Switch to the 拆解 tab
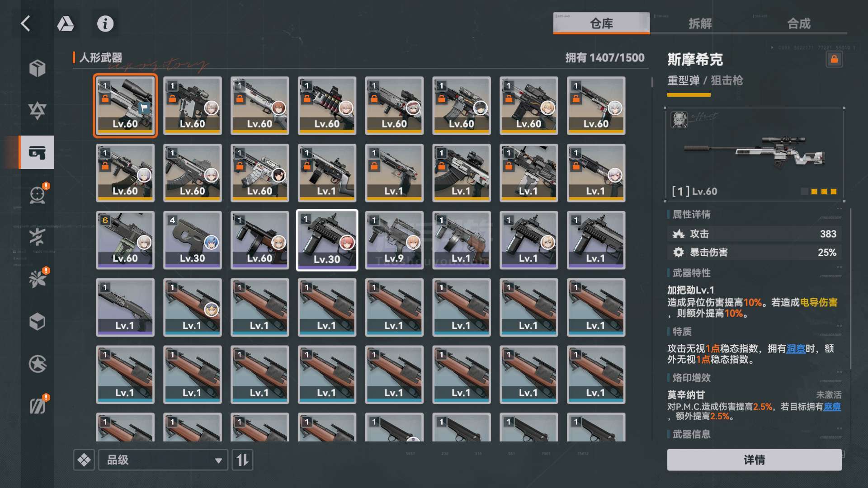 pos(700,23)
